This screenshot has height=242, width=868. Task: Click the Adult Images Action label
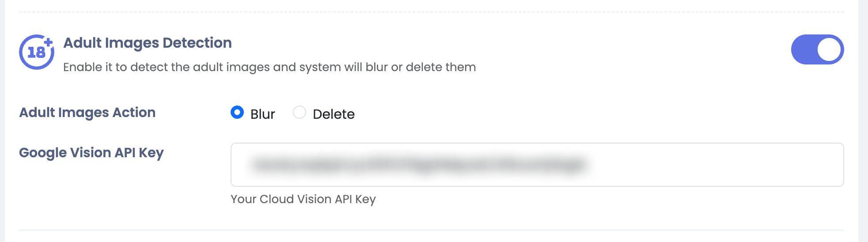point(87,113)
